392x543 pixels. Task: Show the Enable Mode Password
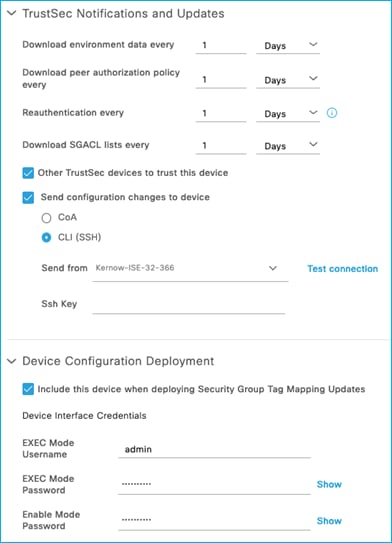coord(329,520)
